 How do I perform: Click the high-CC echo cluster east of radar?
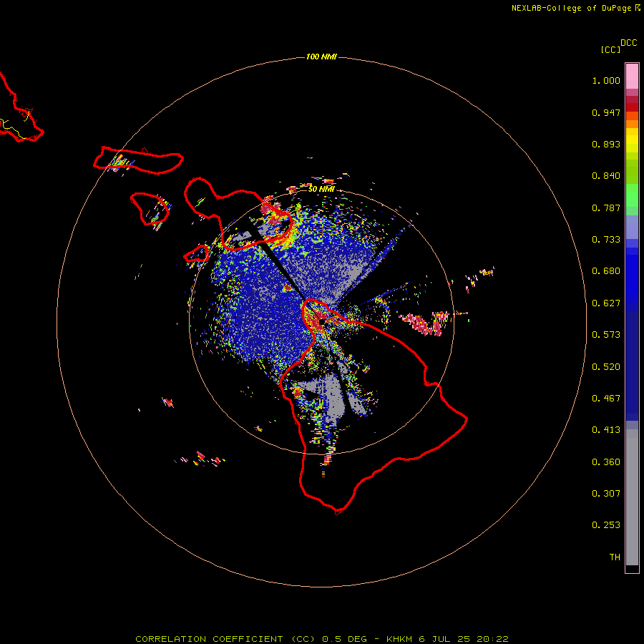pos(424,323)
